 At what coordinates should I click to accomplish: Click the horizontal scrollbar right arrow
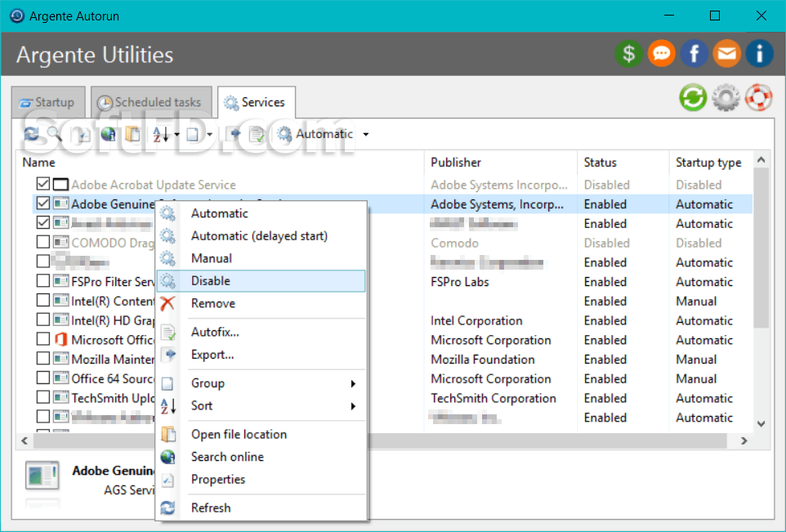pyautogui.click(x=744, y=440)
